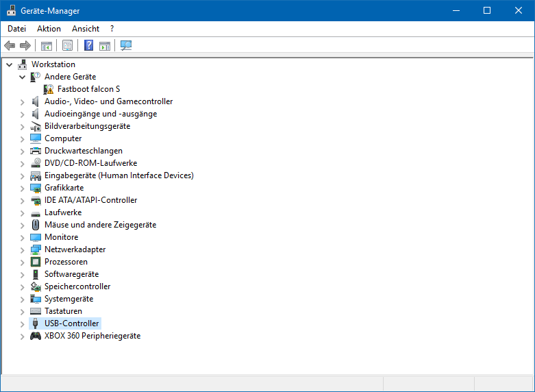This screenshot has width=535, height=392.
Task: Click the Laufwerke drive icon
Action: coord(36,213)
